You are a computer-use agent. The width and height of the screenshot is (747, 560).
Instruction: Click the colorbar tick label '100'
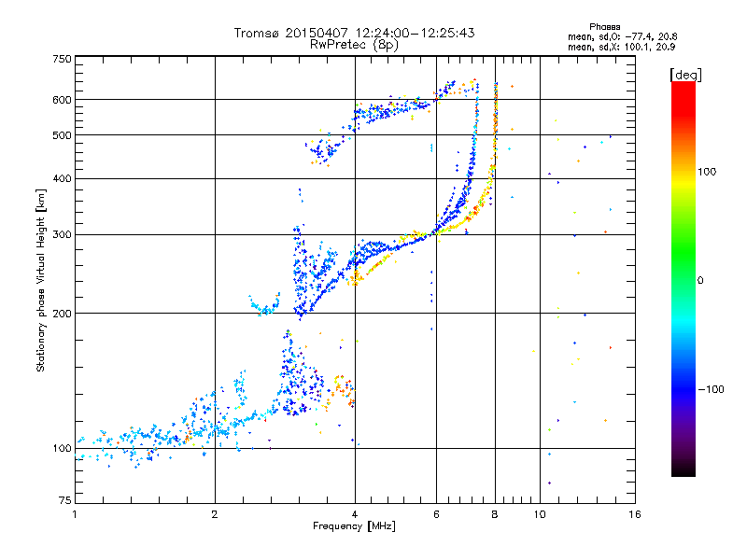click(x=707, y=172)
